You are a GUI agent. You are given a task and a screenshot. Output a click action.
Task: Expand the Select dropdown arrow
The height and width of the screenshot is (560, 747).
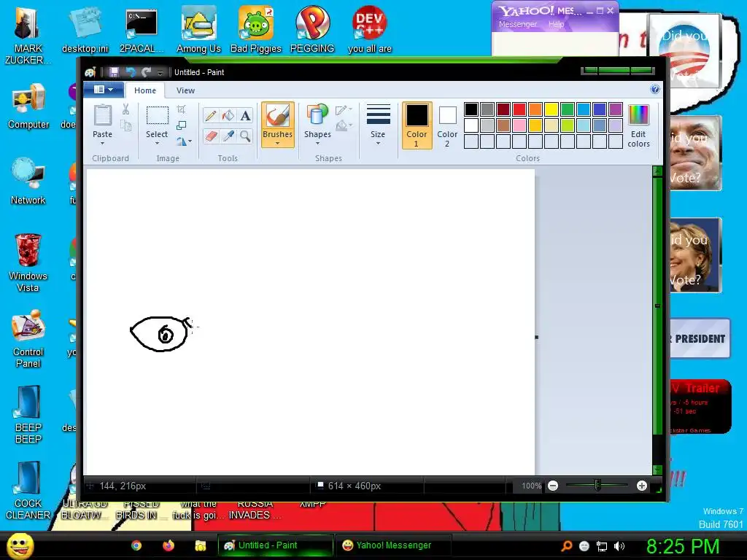point(157,144)
